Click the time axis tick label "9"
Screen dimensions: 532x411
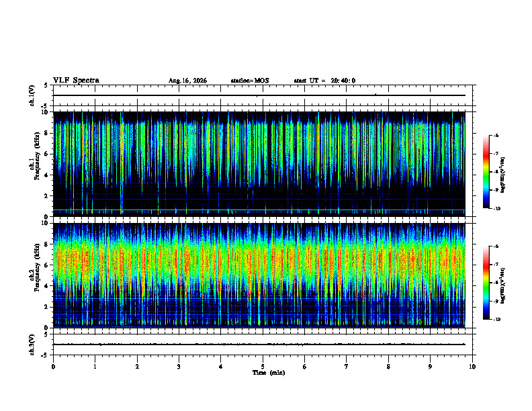click(430, 367)
